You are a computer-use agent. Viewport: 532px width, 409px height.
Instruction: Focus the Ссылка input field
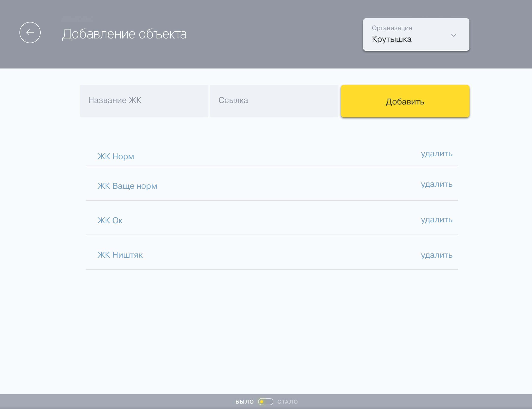click(x=274, y=101)
